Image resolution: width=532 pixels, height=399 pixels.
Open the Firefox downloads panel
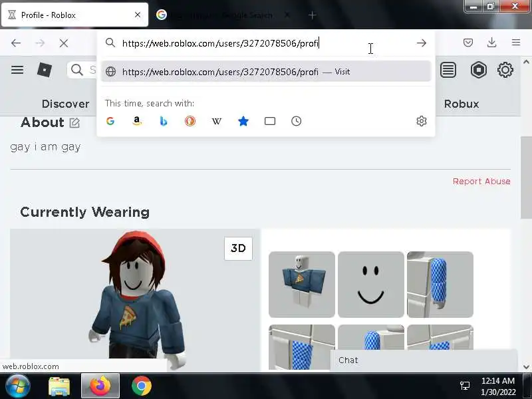[491, 43]
